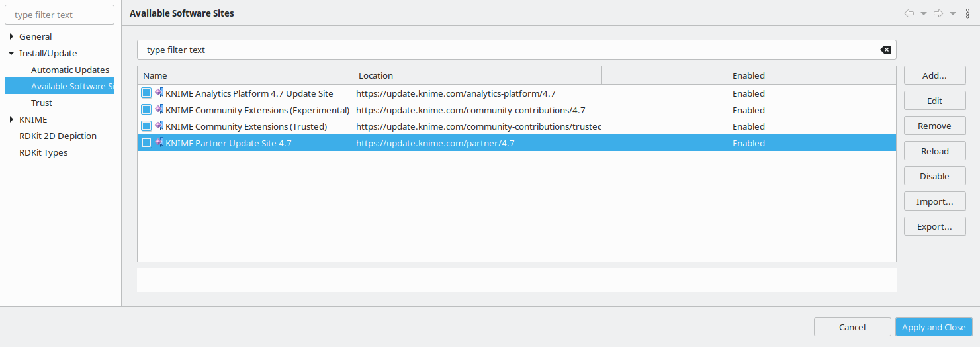Open the Trust preference page
Image resolution: width=980 pixels, height=347 pixels.
pyautogui.click(x=42, y=103)
